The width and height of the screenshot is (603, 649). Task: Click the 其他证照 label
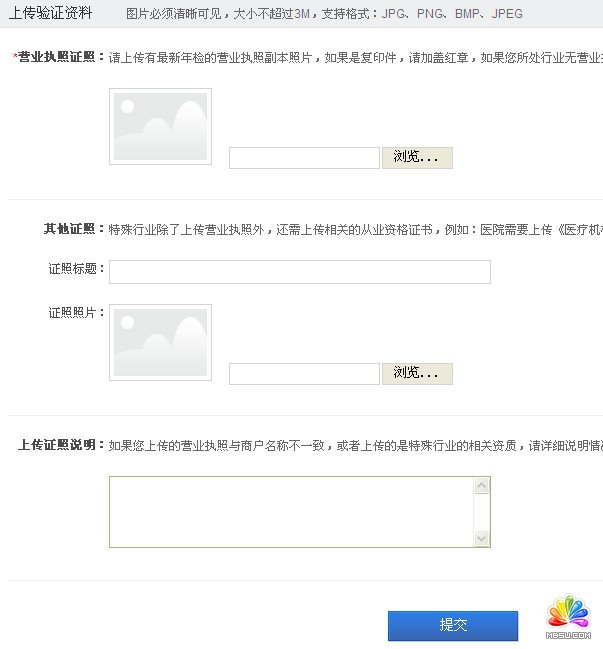[70, 228]
